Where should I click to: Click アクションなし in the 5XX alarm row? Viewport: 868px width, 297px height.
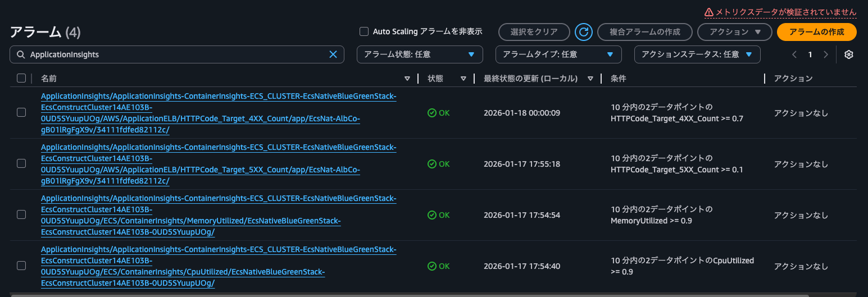[x=801, y=164]
